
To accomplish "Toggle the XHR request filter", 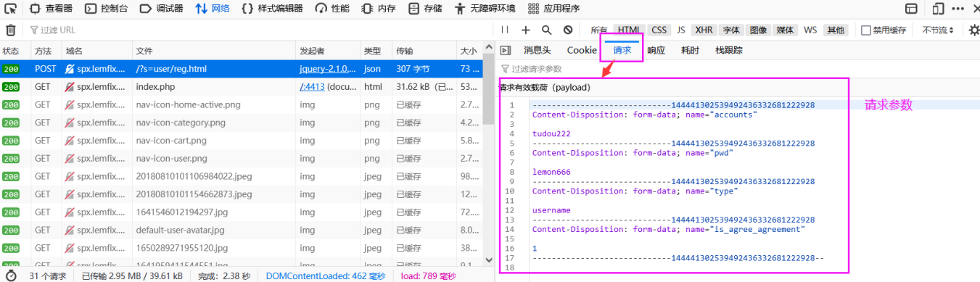I will point(704,30).
